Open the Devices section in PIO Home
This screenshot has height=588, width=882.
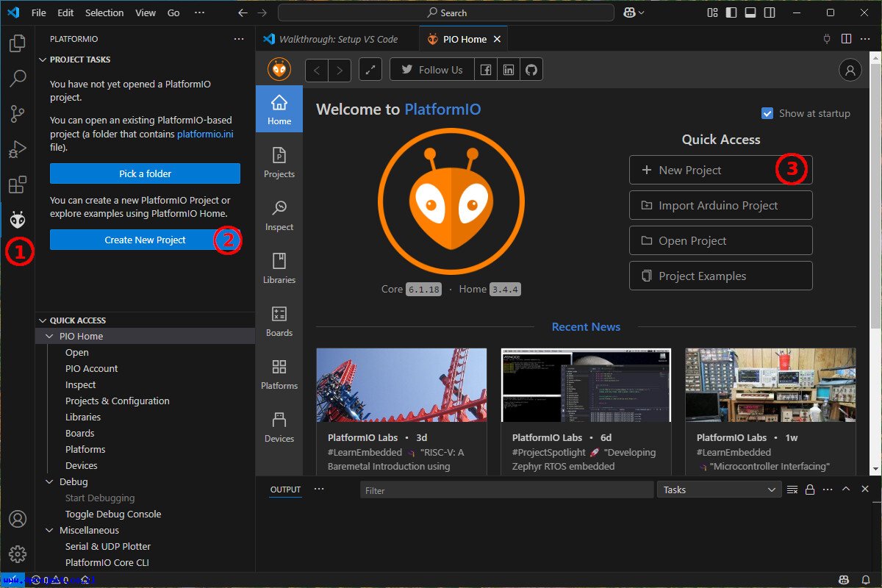[279, 426]
